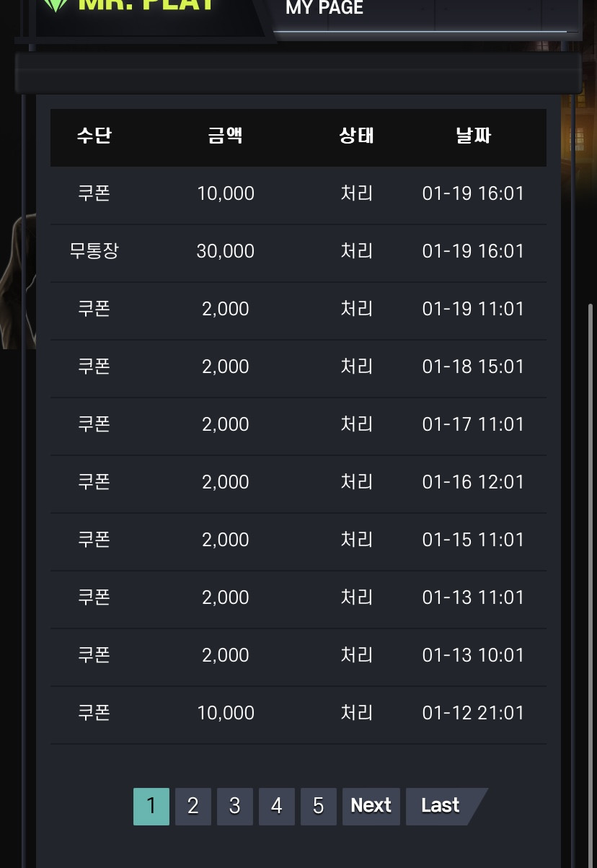Click the page scrollbar on right edge
Image resolution: width=597 pixels, height=868 pixels.
point(591,584)
